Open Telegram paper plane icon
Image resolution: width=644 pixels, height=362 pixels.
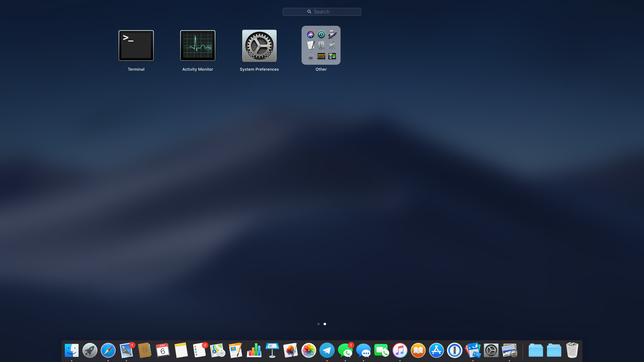327,350
